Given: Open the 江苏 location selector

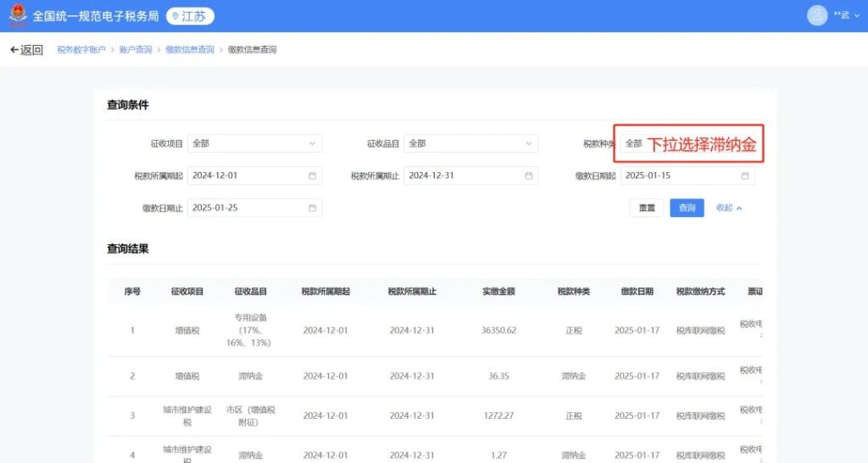Looking at the screenshot, I should [x=190, y=16].
